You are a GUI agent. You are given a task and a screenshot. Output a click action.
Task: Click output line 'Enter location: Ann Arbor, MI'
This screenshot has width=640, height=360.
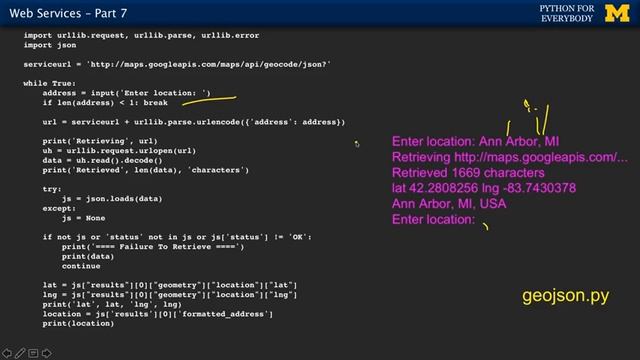(x=476, y=142)
